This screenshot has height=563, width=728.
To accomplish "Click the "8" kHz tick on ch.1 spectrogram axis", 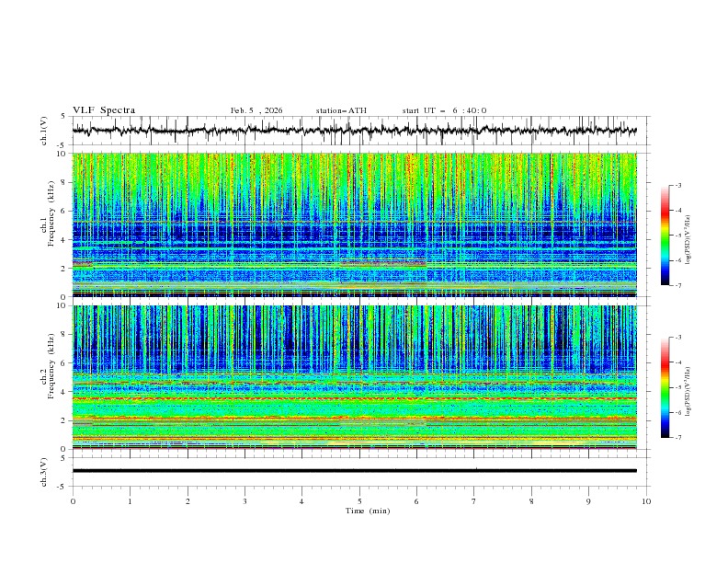I will [64, 182].
